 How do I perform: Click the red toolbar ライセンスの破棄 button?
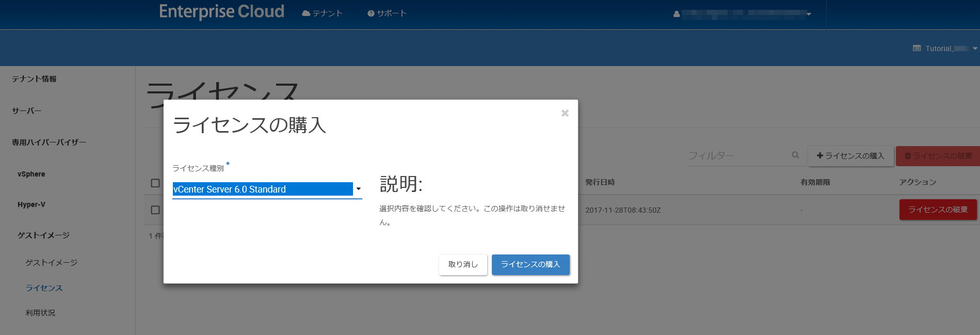click(938, 156)
